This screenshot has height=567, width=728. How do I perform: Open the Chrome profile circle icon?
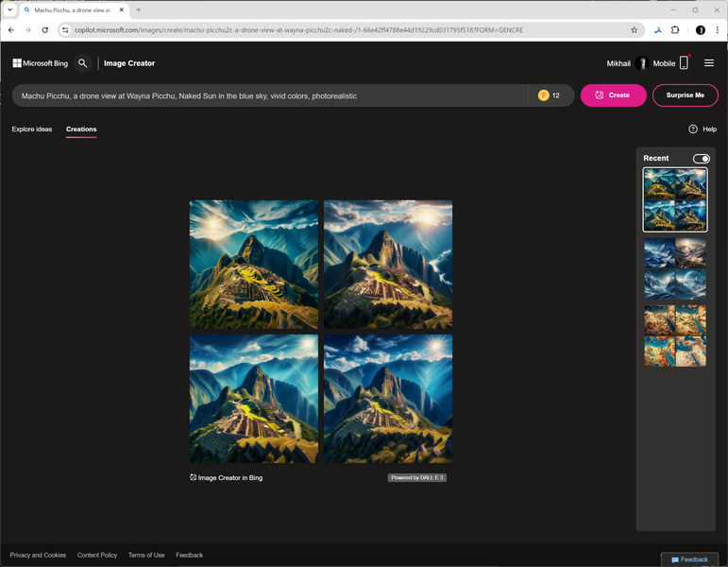click(x=701, y=29)
